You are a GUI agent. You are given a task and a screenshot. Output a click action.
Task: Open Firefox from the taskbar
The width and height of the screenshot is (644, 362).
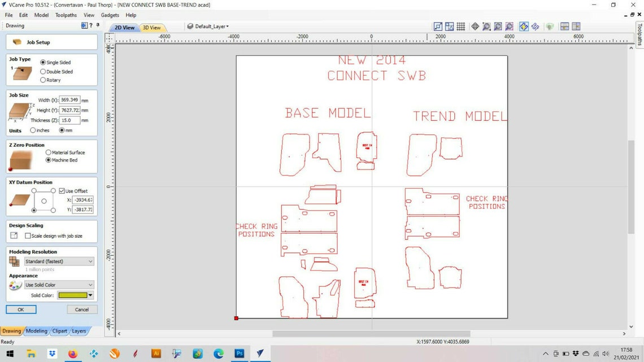click(x=73, y=353)
